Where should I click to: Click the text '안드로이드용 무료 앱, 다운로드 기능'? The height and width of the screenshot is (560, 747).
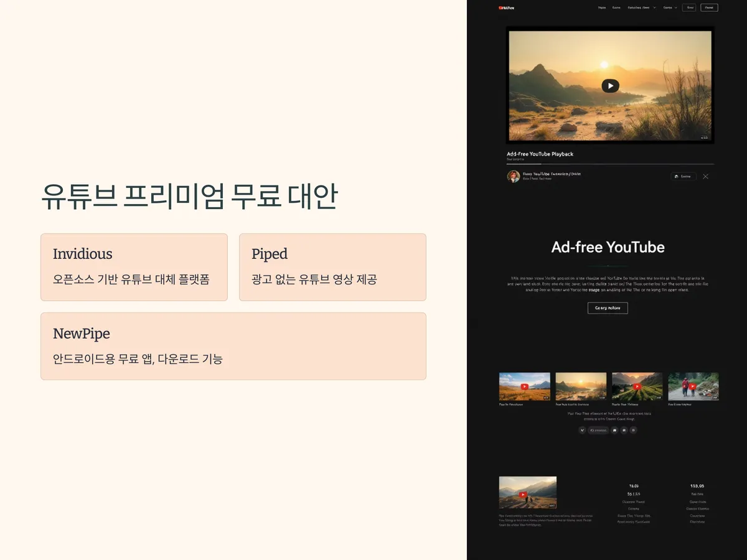click(138, 359)
